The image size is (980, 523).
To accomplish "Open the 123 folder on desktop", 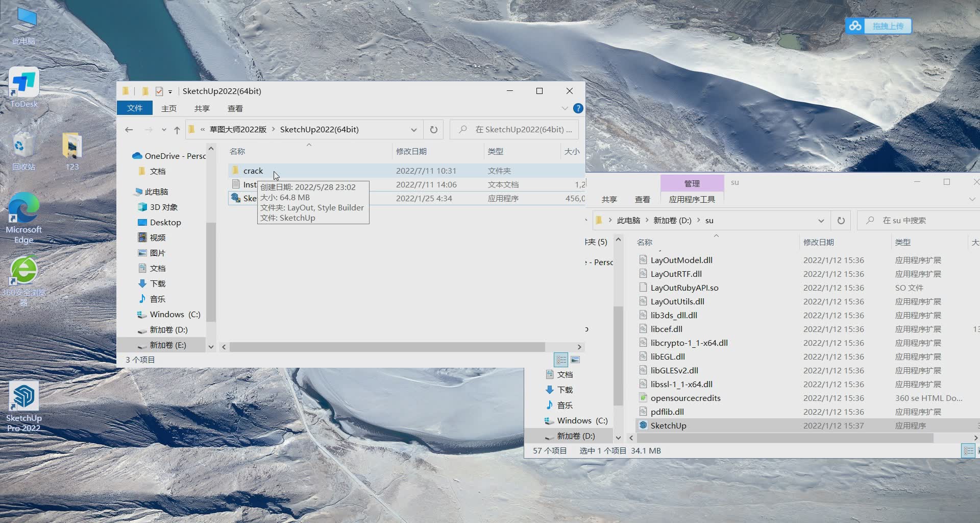I will tap(72, 151).
